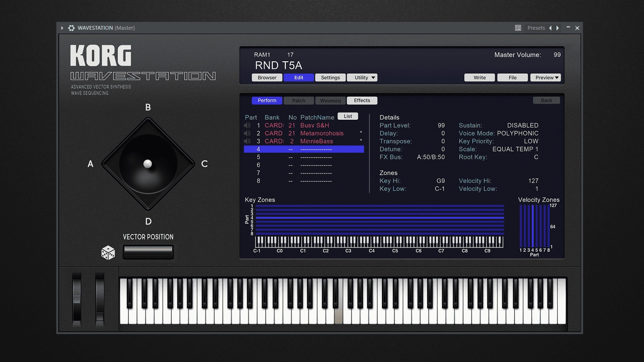Image resolution: width=644 pixels, height=362 pixels.
Task: Switch to the Waveseq tab
Action: [330, 100]
